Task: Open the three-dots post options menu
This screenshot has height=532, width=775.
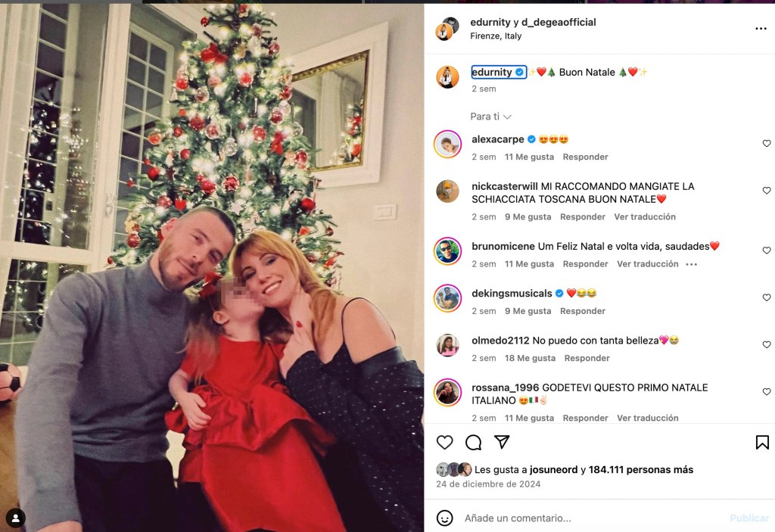Action: pyautogui.click(x=761, y=29)
